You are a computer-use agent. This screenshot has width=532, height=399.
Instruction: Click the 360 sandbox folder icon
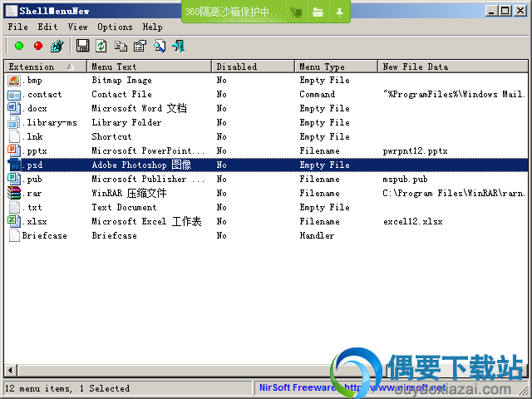pyautogui.click(x=318, y=12)
